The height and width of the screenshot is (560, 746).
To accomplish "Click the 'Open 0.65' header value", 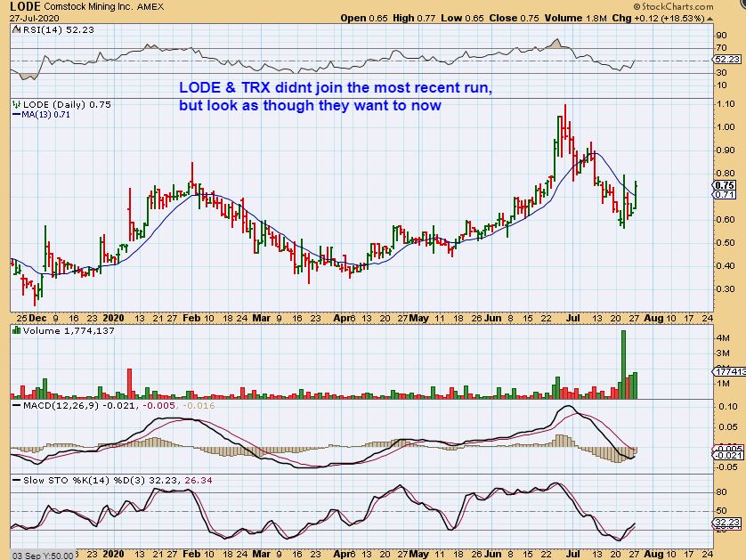I will [364, 19].
